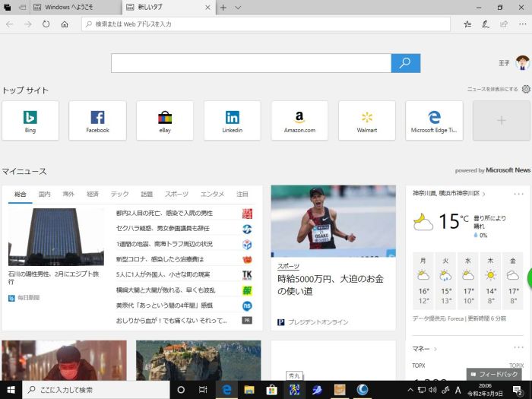Open the marathon runner article thumbnail
Screen dimensions: 532x399
pos(333,220)
